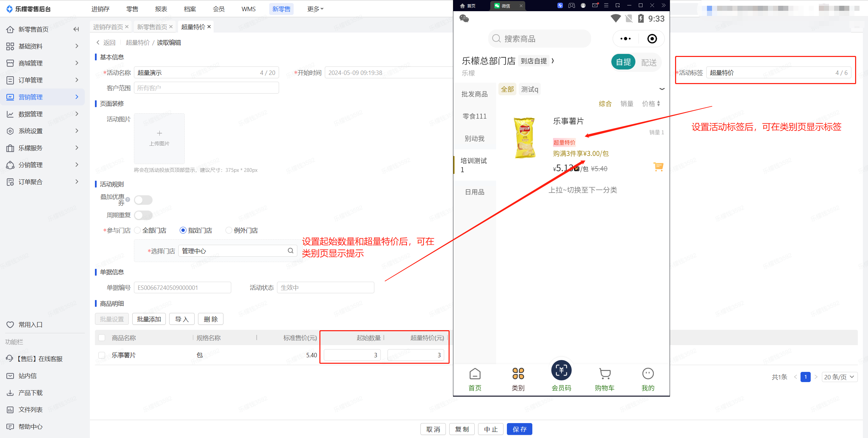Screen dimensions: 868x438
Task: Click the 在线客服 headset icon
Action: pos(9,358)
